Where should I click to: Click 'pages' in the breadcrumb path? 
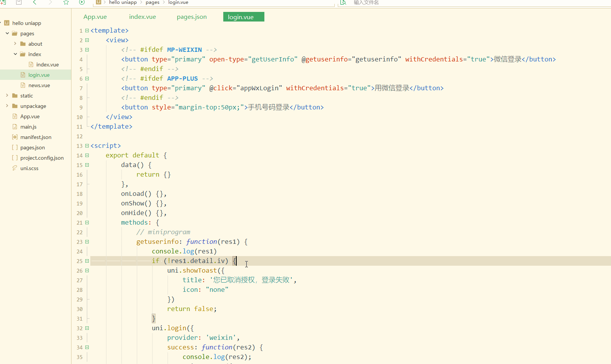(153, 2)
